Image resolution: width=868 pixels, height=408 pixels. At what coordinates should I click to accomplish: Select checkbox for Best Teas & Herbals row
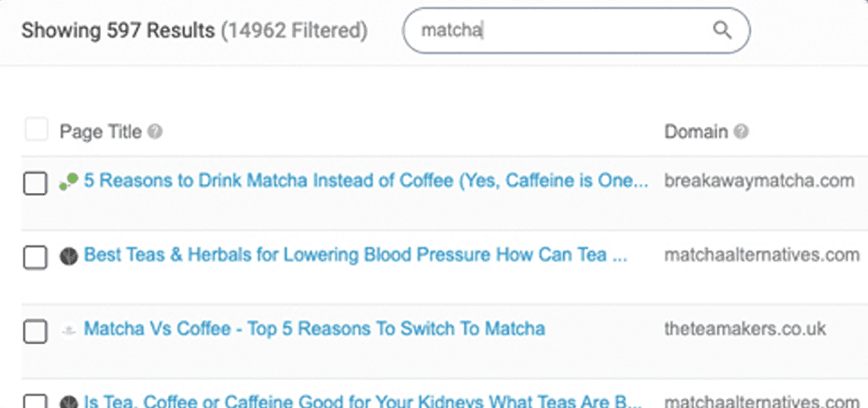click(35, 258)
